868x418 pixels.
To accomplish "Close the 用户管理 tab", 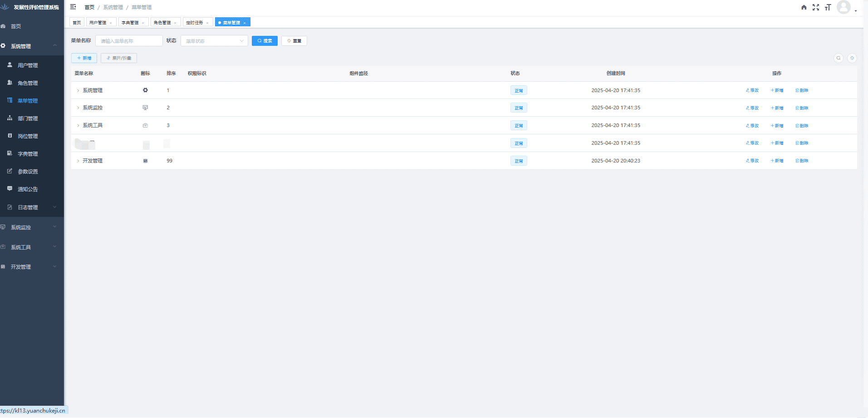I will pyautogui.click(x=111, y=23).
